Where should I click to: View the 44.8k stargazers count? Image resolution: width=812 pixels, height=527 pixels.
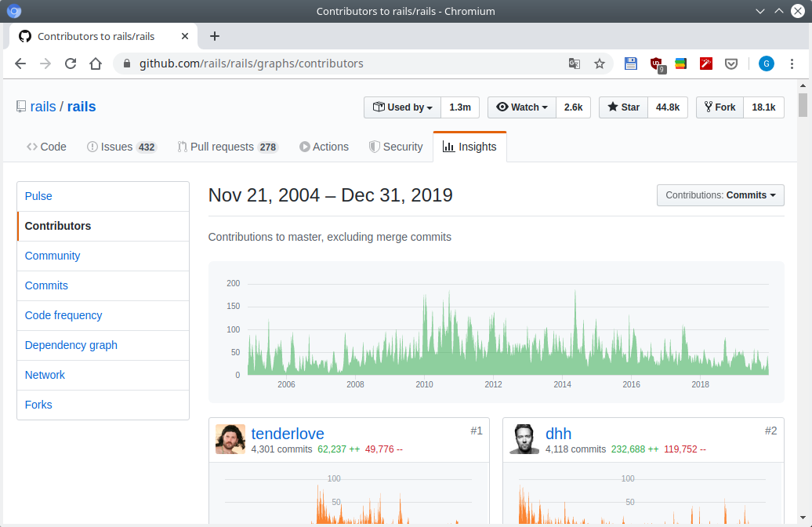(x=668, y=107)
